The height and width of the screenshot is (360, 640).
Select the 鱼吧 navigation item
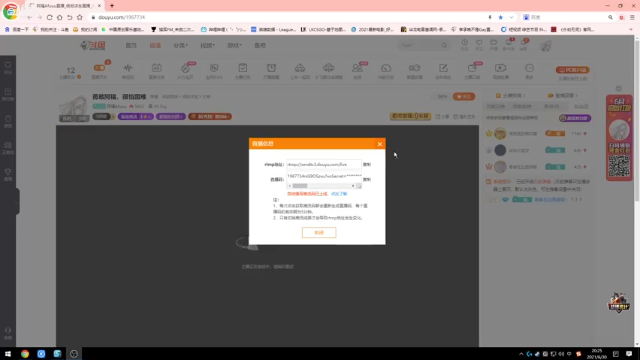260,45
